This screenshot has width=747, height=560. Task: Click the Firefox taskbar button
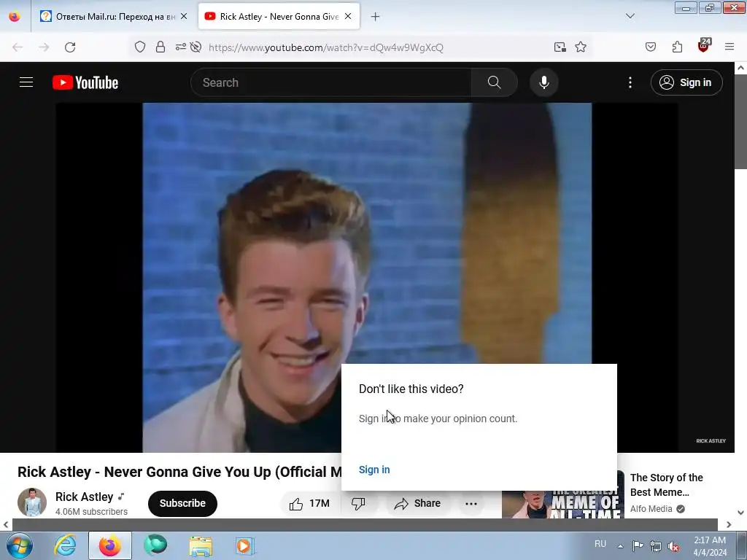pos(110,545)
